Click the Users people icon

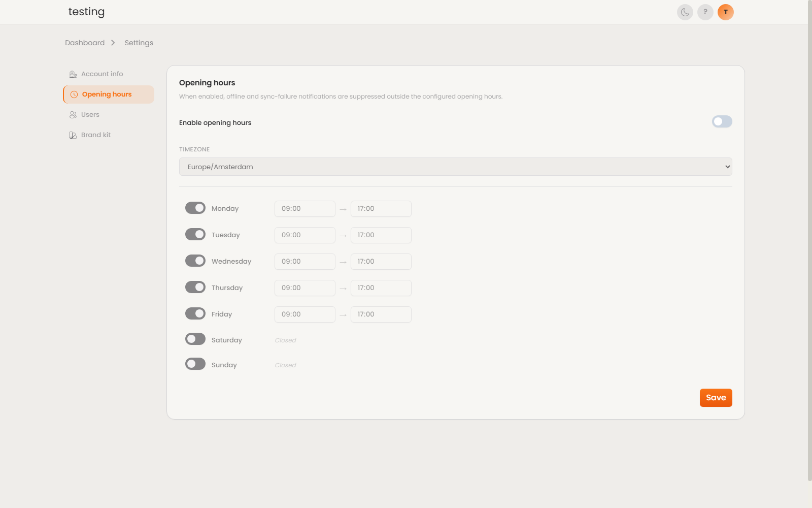pos(73,115)
